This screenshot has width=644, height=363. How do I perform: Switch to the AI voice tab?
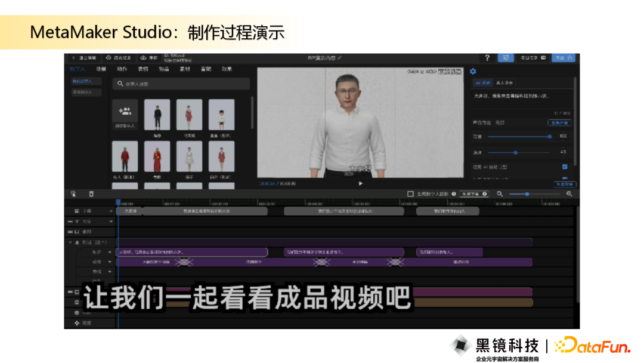482,83
